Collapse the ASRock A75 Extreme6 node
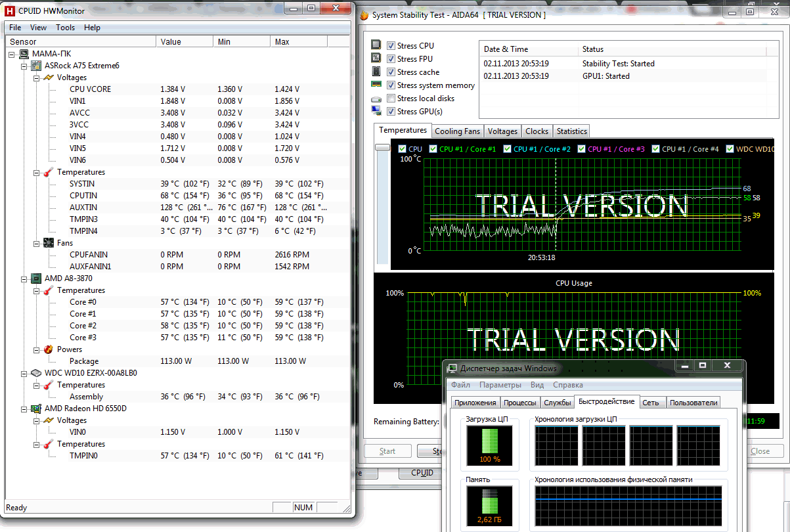The height and width of the screenshot is (532, 790). point(24,66)
